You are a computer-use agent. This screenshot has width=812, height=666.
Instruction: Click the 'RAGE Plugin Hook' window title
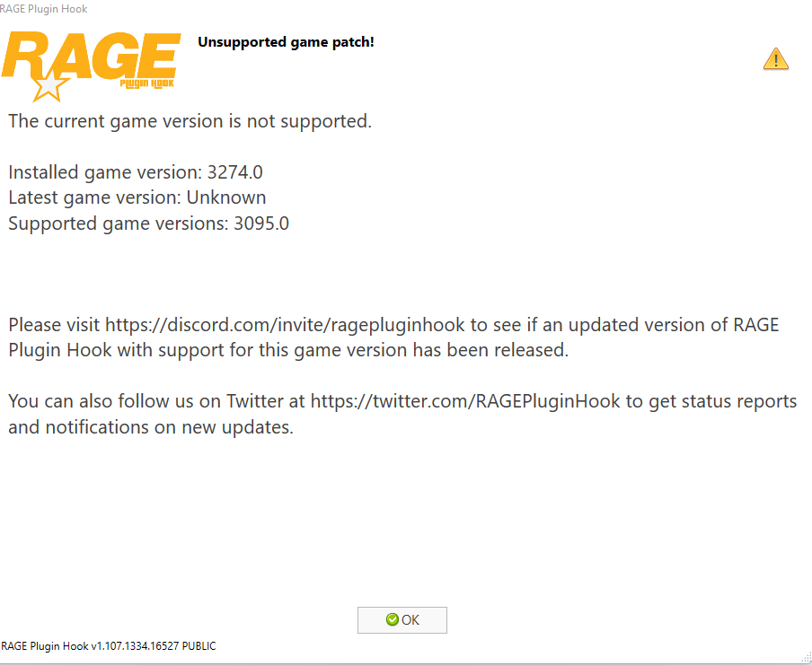(x=43, y=9)
